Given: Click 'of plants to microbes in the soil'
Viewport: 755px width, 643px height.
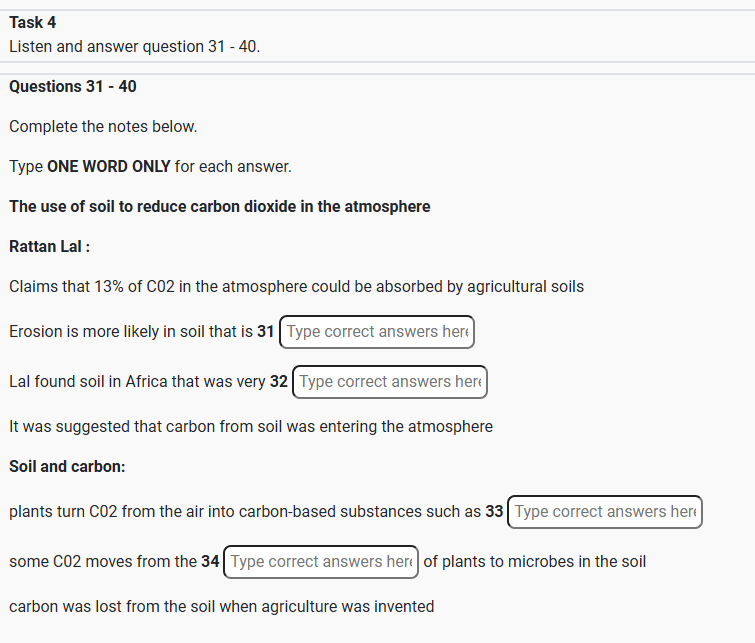Looking at the screenshot, I should [534, 562].
